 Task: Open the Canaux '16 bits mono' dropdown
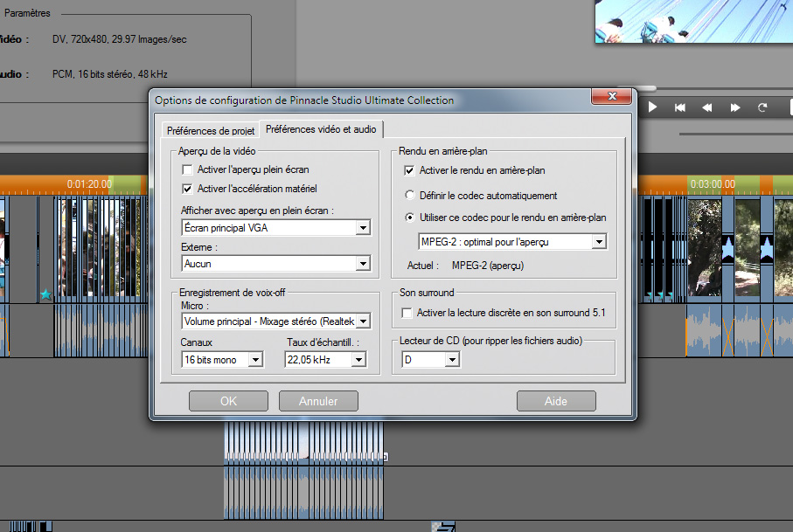click(222, 359)
